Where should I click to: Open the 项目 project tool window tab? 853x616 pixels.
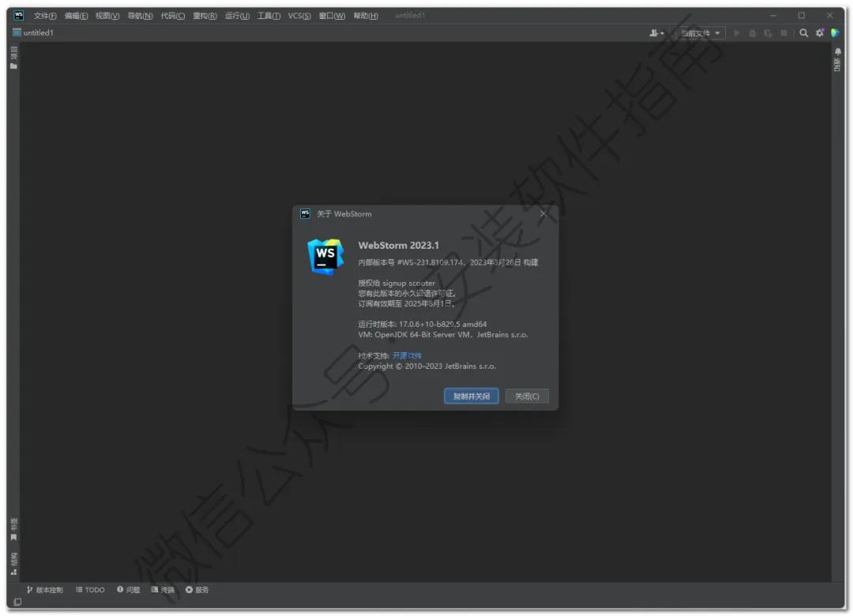coord(13,58)
